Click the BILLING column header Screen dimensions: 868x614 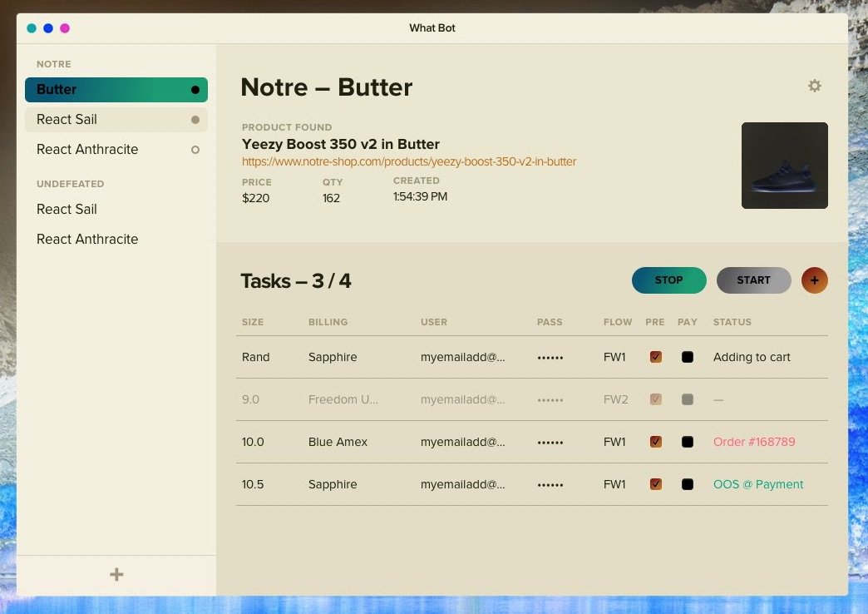tap(328, 322)
